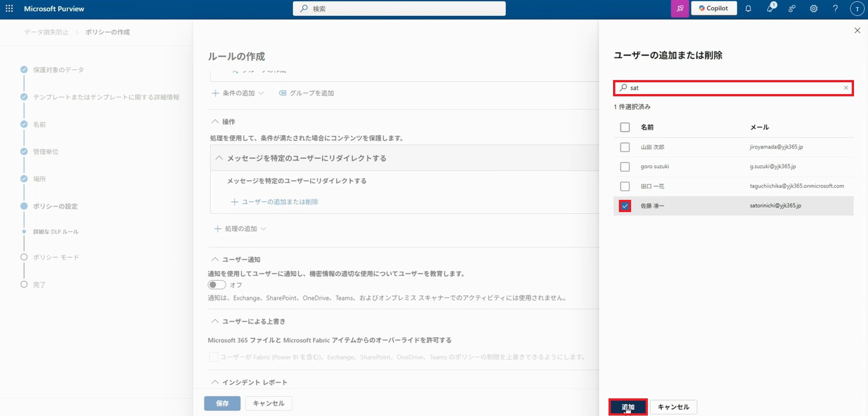Toggle the ユーザー通知 switch on
The image size is (868, 416).
click(217, 285)
